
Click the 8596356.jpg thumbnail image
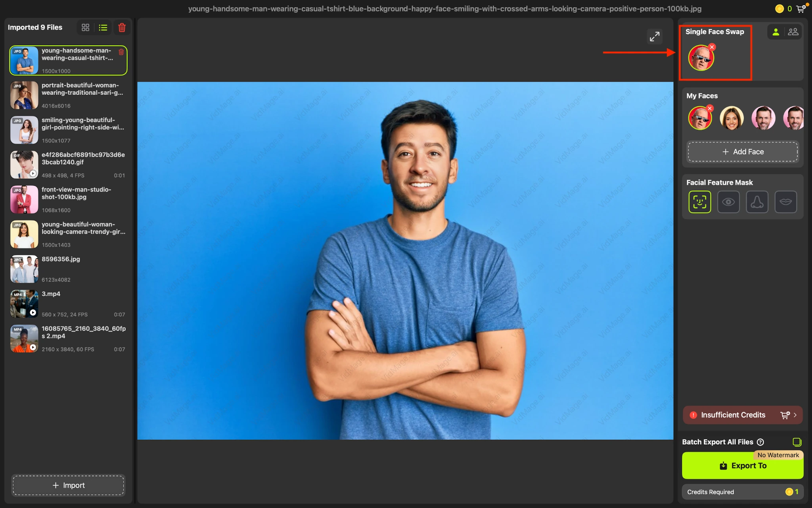pyautogui.click(x=24, y=269)
